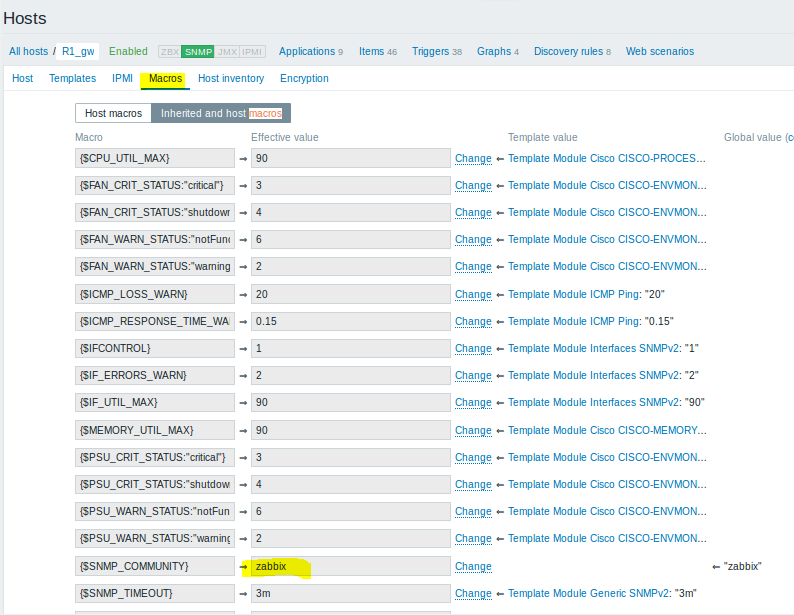Viewport: 794px width, 615px height.
Task: Click Change for {$IF_UTIL_MAX} macro
Action: pyautogui.click(x=473, y=402)
